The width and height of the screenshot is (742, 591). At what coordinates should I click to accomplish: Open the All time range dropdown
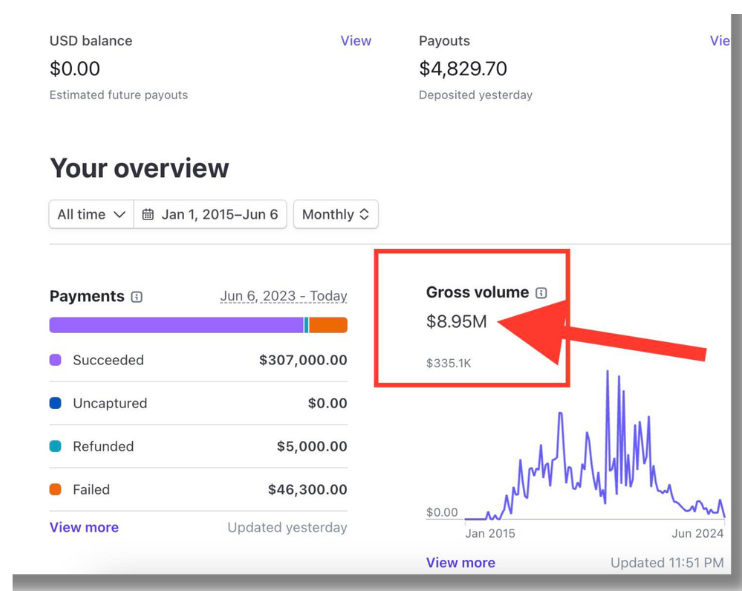91,215
